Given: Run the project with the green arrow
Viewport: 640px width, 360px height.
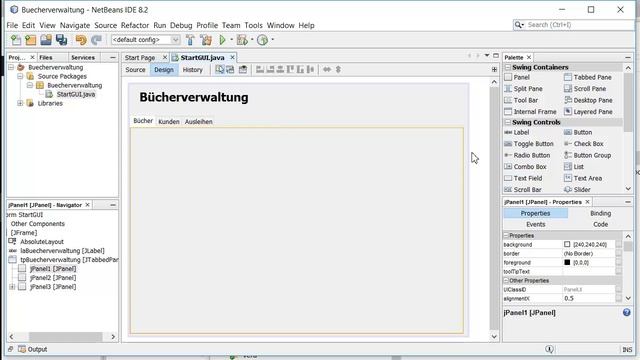Looking at the screenshot, I should (222, 40).
